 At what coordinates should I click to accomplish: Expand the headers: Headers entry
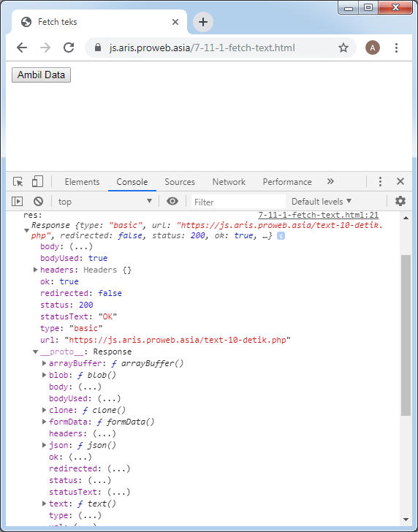point(35,270)
